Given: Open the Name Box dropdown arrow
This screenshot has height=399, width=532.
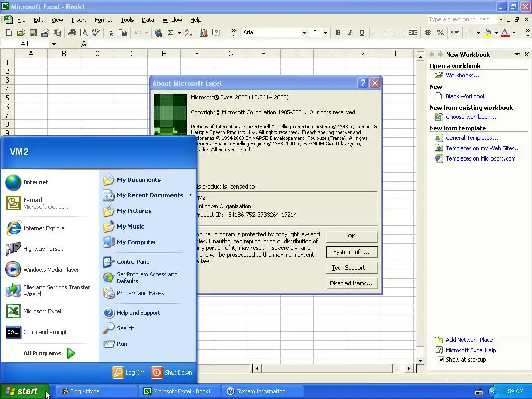Looking at the screenshot, I should tap(54, 44).
